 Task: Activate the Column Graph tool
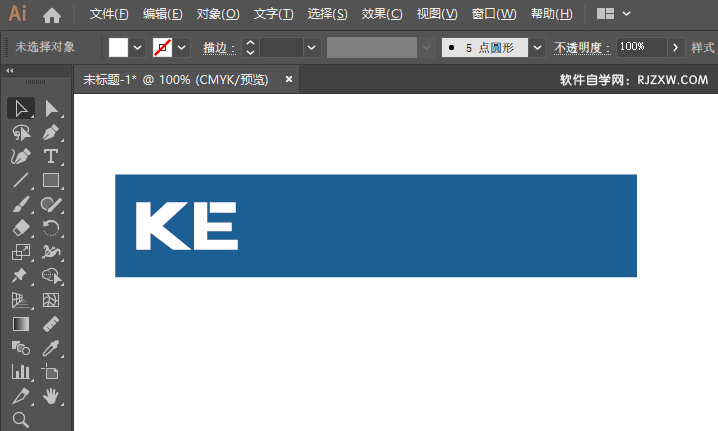coord(21,372)
